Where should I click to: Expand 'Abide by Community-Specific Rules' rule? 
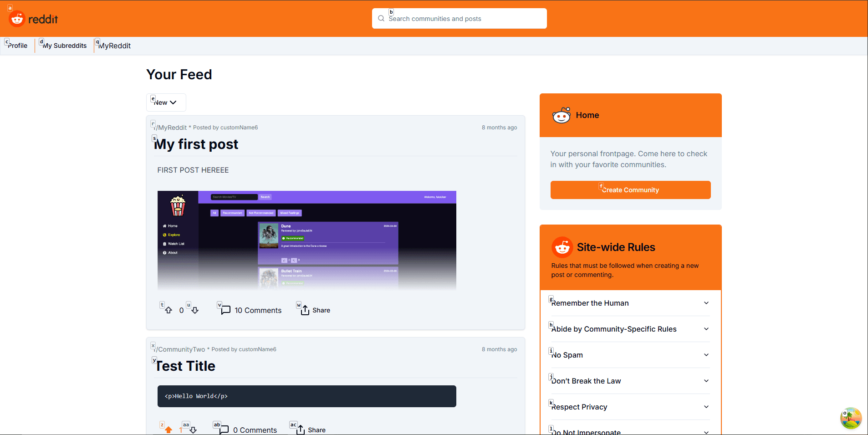pyautogui.click(x=630, y=329)
